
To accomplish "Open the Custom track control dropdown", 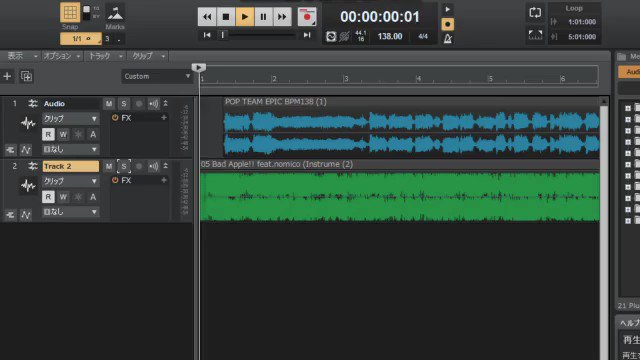I will pos(157,76).
